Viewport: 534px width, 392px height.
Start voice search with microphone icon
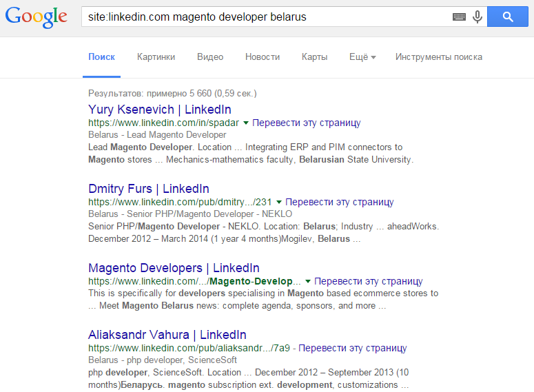477,17
